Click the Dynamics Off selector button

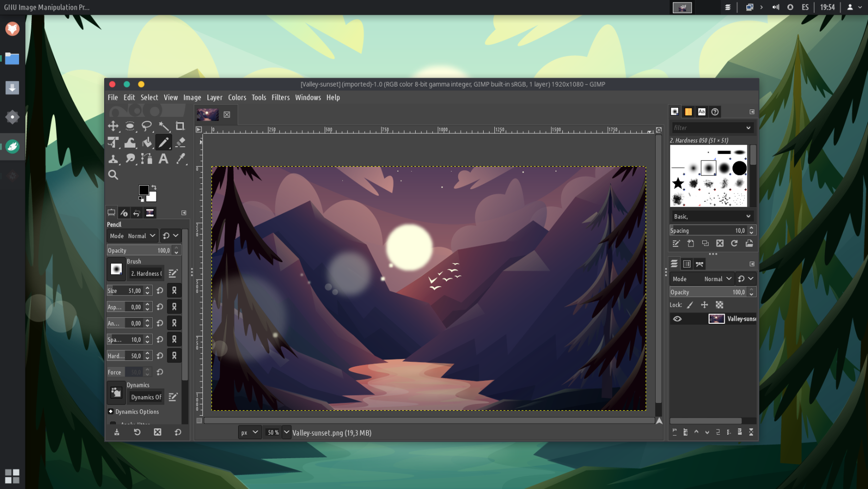[146, 397]
